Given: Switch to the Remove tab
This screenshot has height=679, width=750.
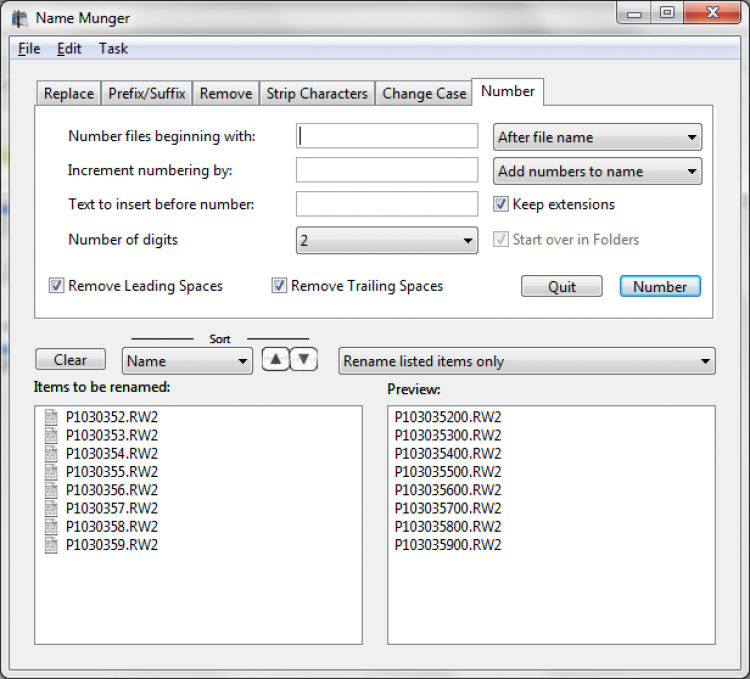Looking at the screenshot, I should (x=226, y=93).
